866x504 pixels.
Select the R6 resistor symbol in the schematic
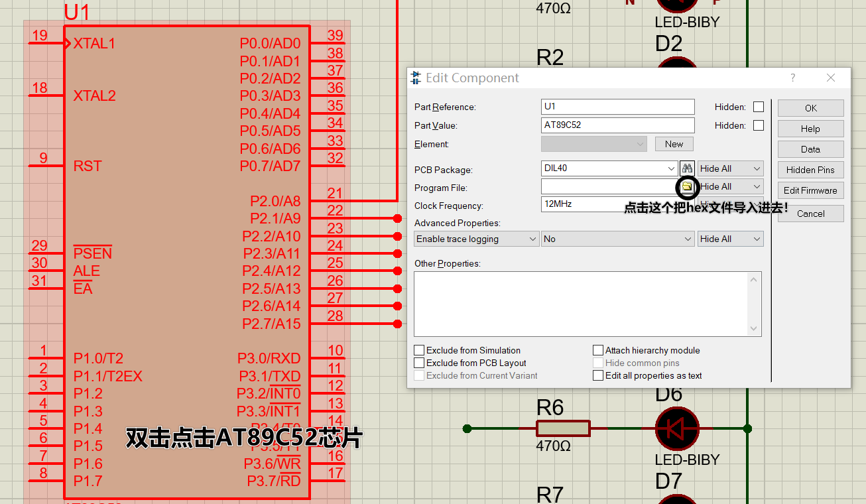point(563,428)
